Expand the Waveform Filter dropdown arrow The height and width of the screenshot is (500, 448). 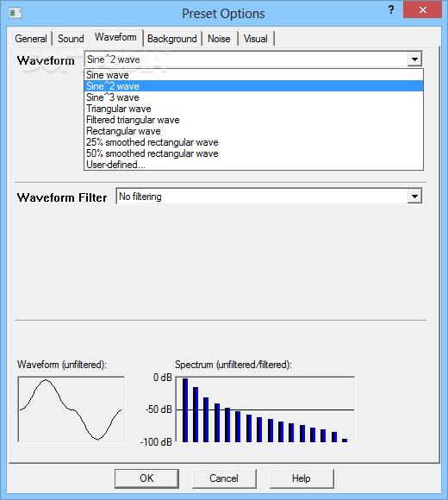point(414,196)
